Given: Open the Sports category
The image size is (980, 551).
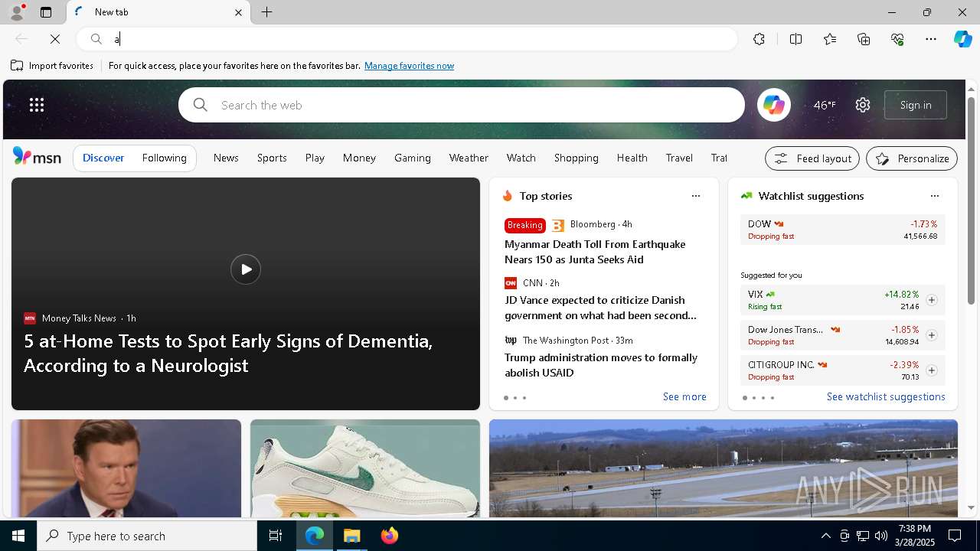Looking at the screenshot, I should (272, 158).
